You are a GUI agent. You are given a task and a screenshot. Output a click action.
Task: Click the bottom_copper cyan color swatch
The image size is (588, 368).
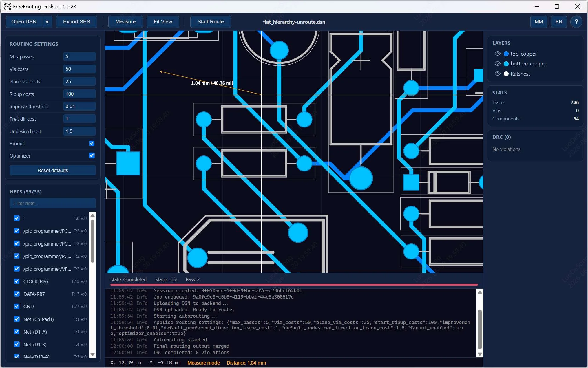(x=506, y=64)
